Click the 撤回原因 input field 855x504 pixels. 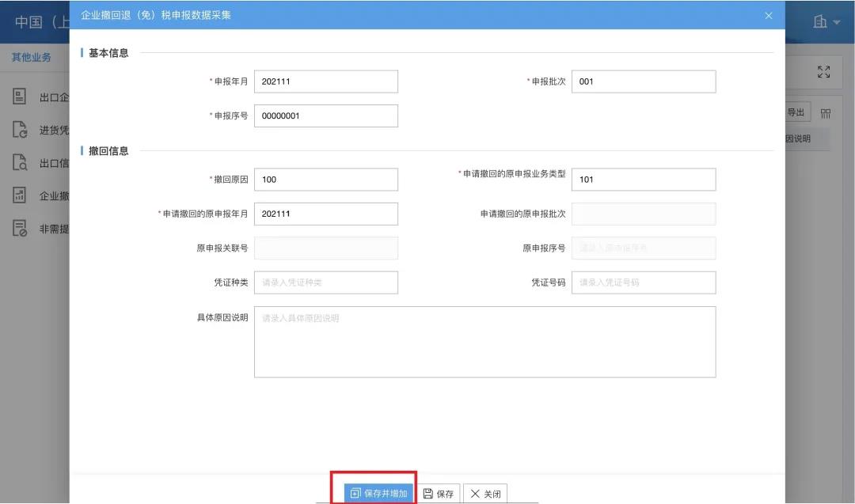click(x=325, y=179)
